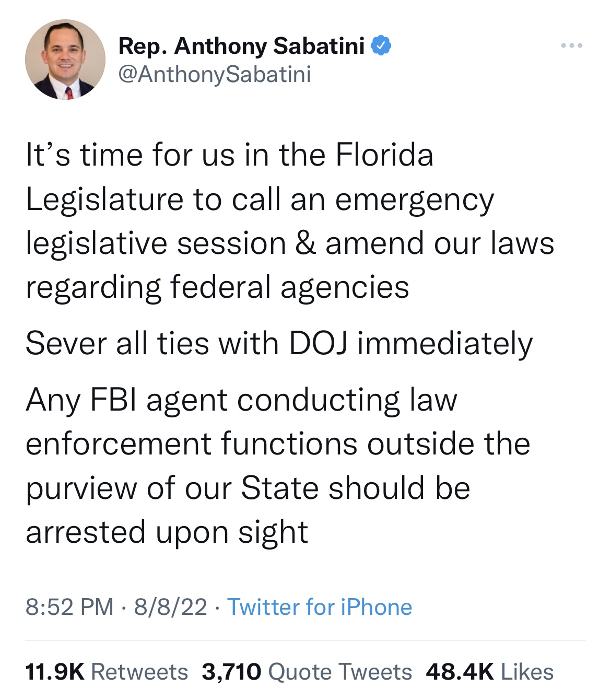
Task: Click the word 'DOJ' in the tweet
Action: pyautogui.click(x=319, y=344)
